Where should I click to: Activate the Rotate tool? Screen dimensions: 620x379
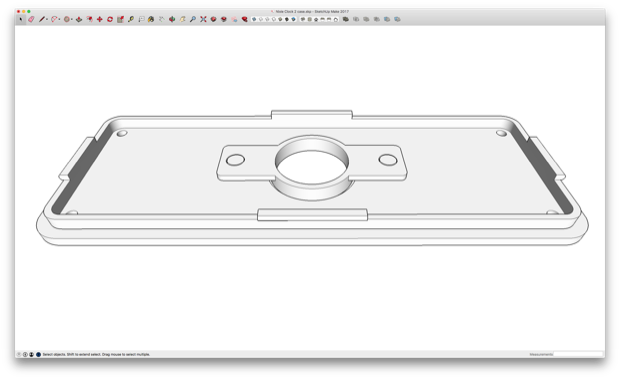pyautogui.click(x=110, y=19)
